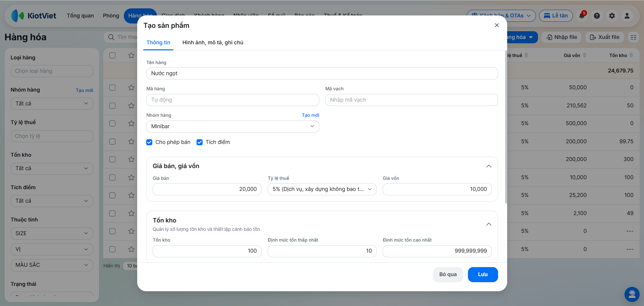Click the Bỏ qua button
This screenshot has height=306, width=644.
pos(448,274)
